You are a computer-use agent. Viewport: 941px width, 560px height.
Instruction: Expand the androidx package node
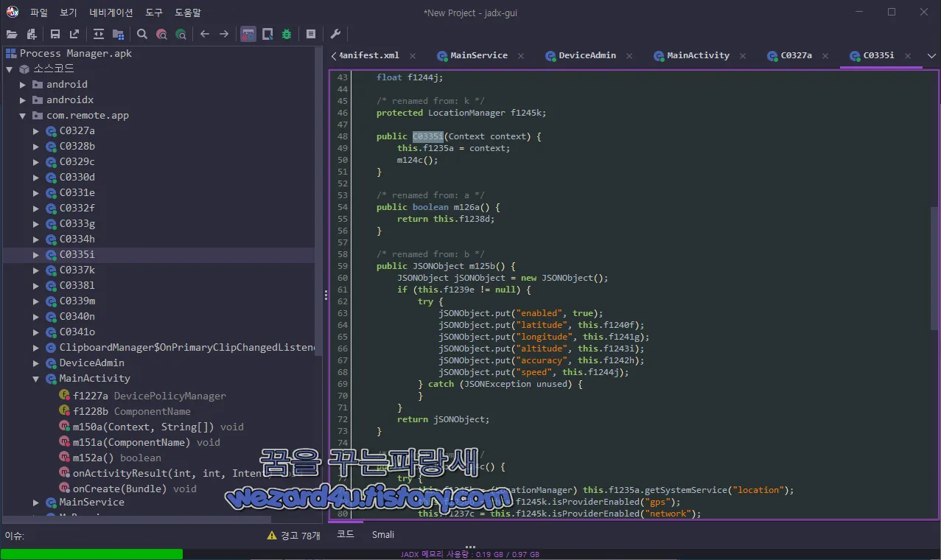click(x=23, y=100)
